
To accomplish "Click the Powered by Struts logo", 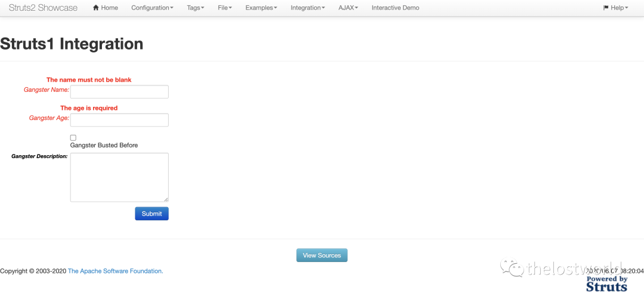I will tap(606, 283).
